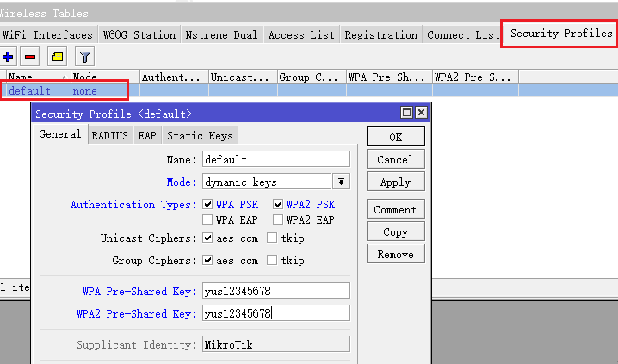Switch to the Security Profiles tab
The image size is (618, 364).
pos(560,34)
